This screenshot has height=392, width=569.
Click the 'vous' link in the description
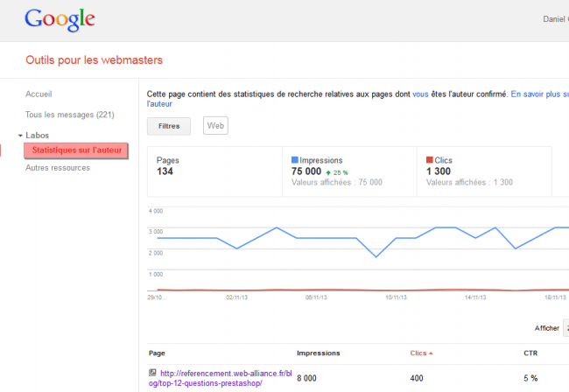[420, 93]
